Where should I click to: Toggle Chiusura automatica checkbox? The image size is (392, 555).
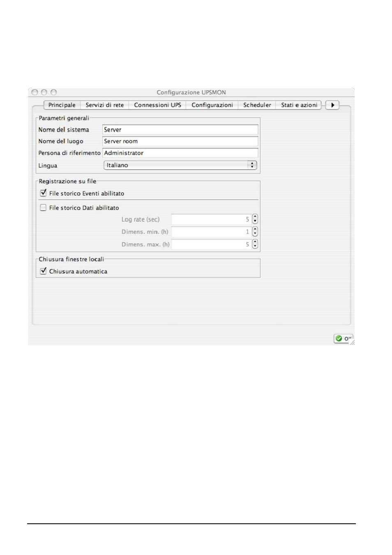[43, 271]
